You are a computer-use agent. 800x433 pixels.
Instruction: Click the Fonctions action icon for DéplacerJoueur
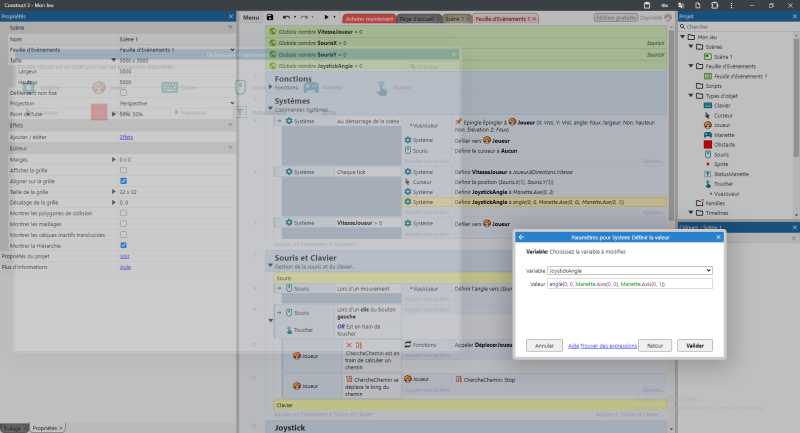[x=408, y=345]
